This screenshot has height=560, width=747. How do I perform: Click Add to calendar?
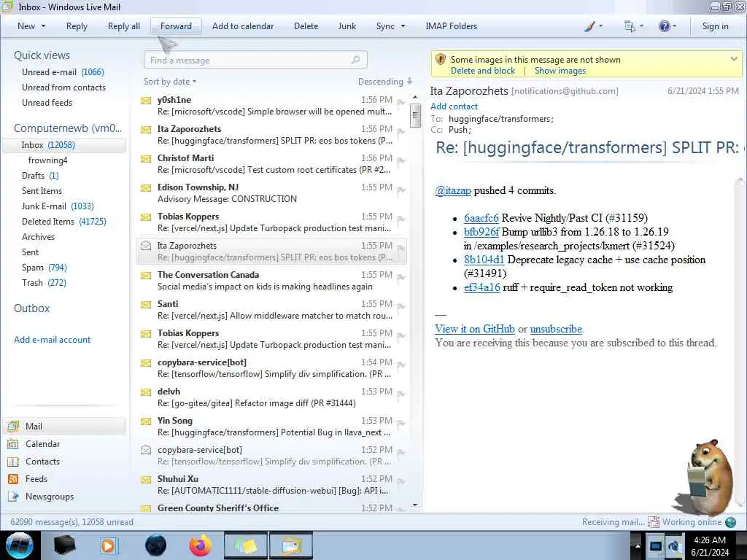point(243,26)
